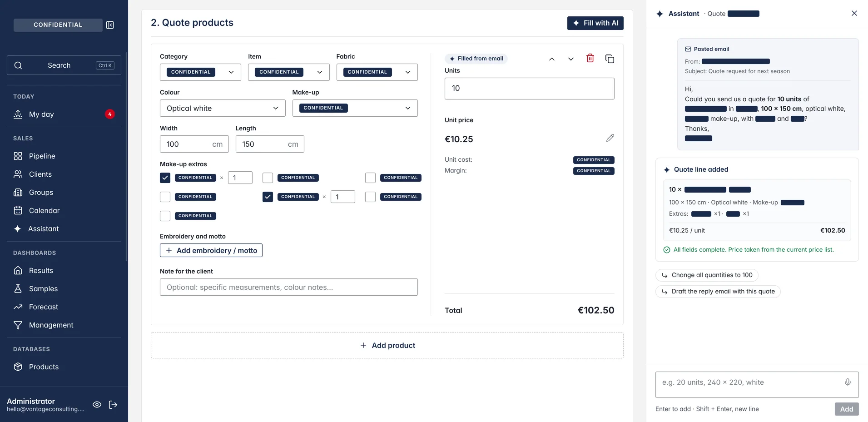The height and width of the screenshot is (422, 868).
Task: Click Change all quantities to 100 suggestion
Action: click(x=707, y=275)
